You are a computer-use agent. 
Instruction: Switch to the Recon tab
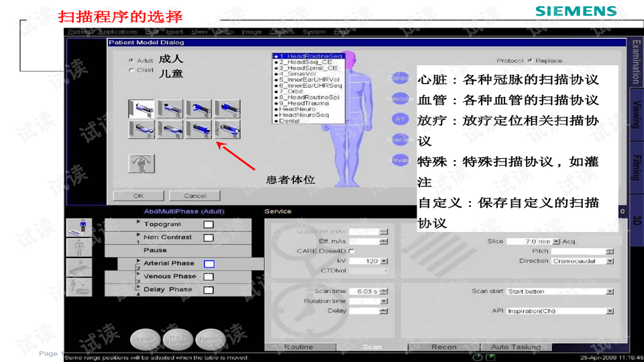(444, 347)
